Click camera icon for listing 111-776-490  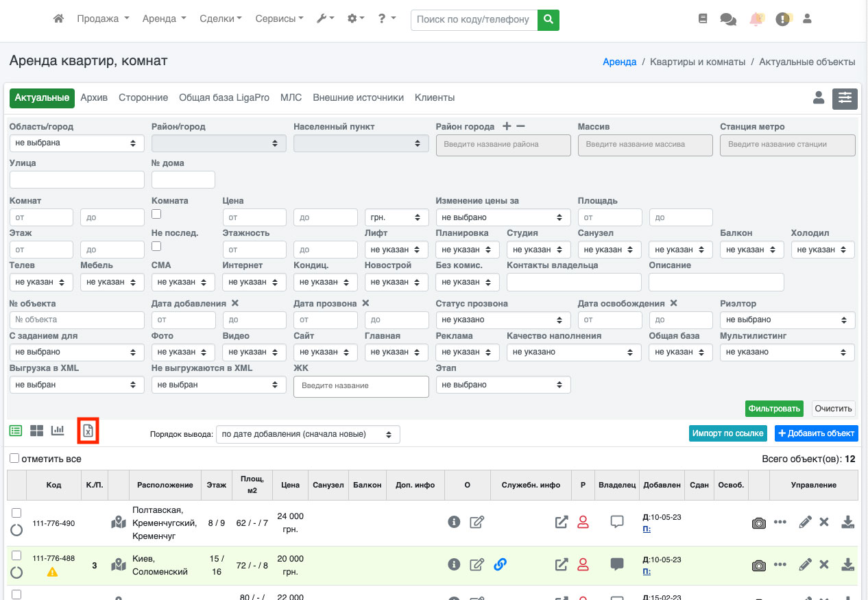(x=758, y=523)
